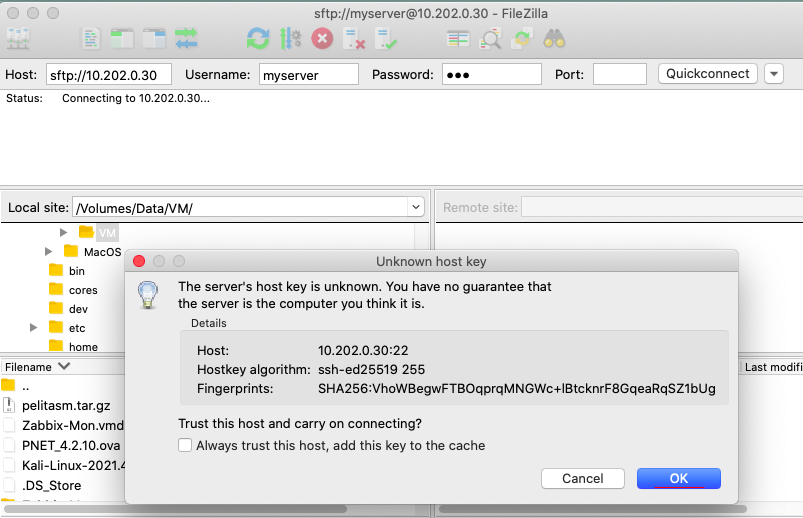Click the Last modified column header
The height and width of the screenshot is (518, 803).
[772, 367]
